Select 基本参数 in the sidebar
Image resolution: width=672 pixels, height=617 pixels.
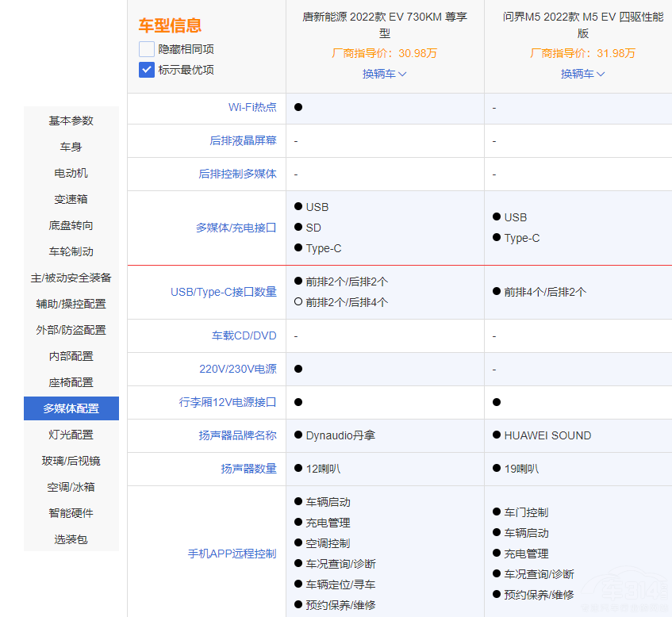pyautogui.click(x=71, y=121)
